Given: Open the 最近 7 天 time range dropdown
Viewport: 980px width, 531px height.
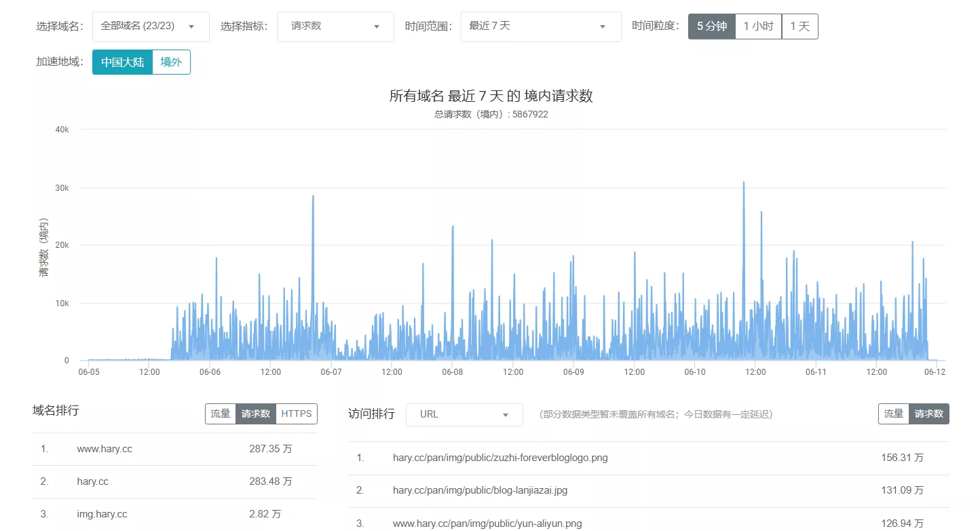Looking at the screenshot, I should pyautogui.click(x=541, y=26).
